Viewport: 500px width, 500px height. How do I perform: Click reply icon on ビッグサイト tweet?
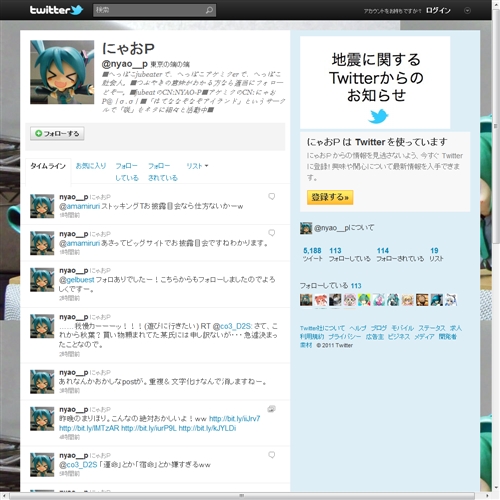(272, 233)
